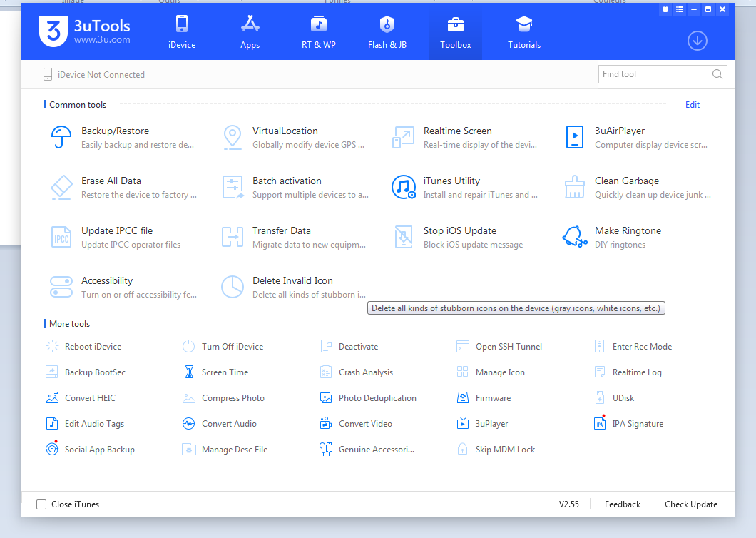Viewport: 756px width, 538px height.
Task: Enable the Close iTunes checkbox
Action: (41, 504)
